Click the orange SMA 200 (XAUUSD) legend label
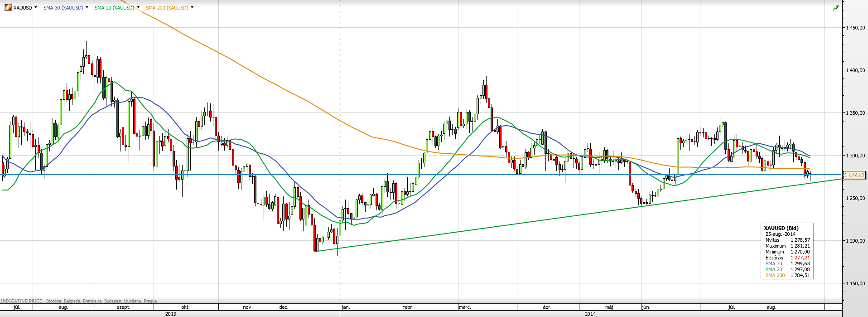Screen dimensions: 868x317 point(167,8)
